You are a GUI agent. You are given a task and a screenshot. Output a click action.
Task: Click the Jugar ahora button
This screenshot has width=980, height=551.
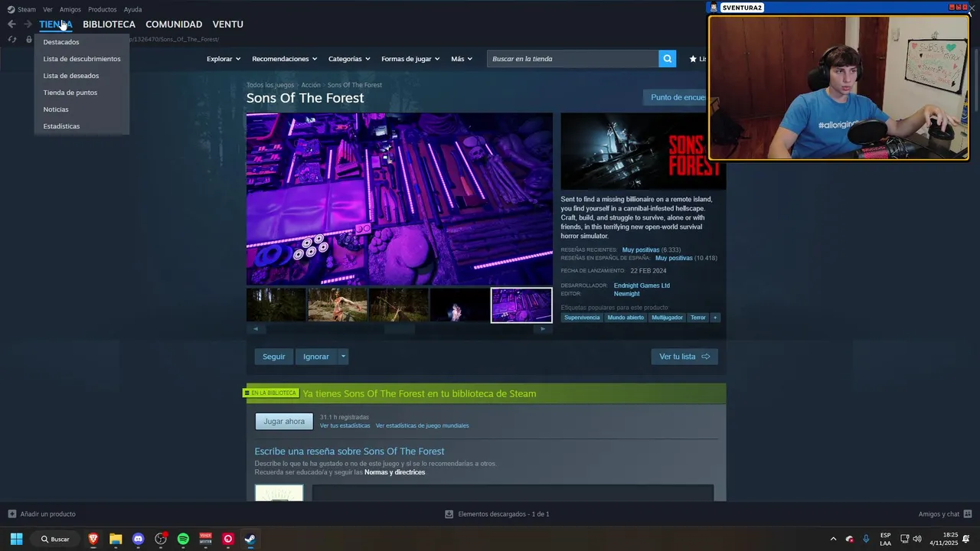284,422
